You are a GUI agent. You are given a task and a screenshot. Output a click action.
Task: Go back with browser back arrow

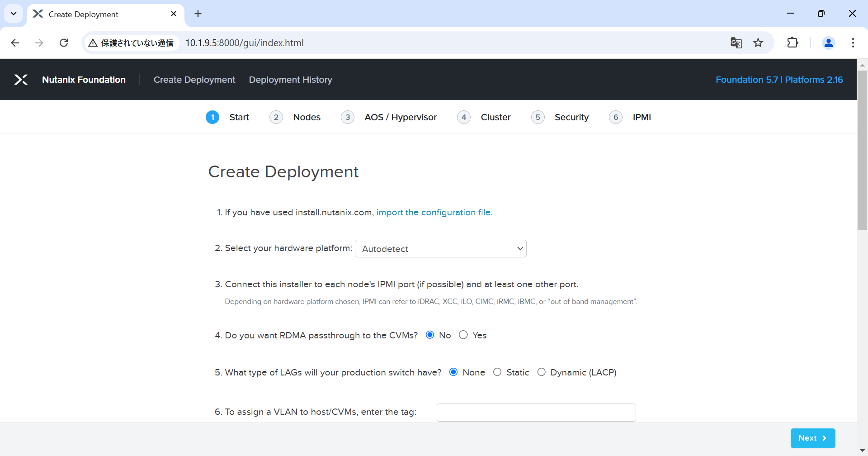coord(15,43)
